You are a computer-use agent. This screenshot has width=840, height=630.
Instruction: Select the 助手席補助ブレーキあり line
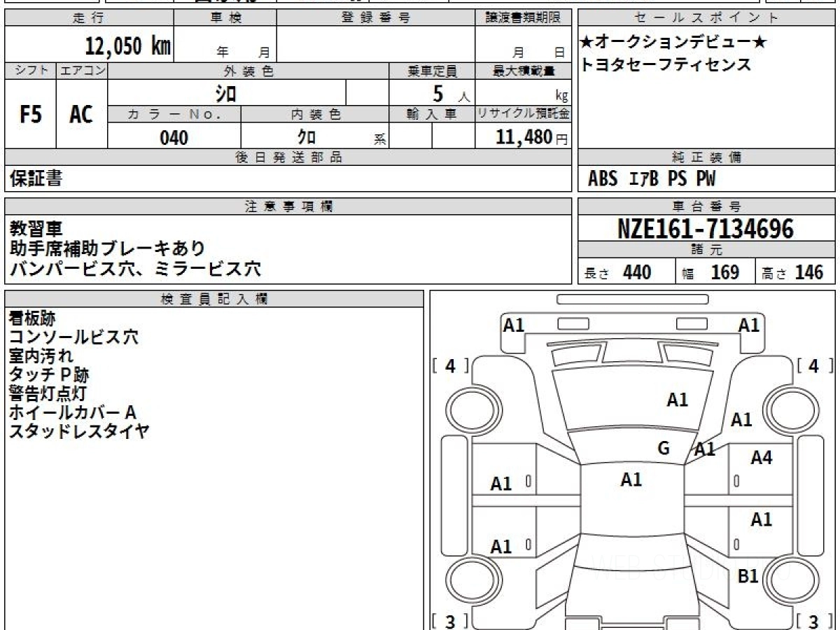point(108,248)
